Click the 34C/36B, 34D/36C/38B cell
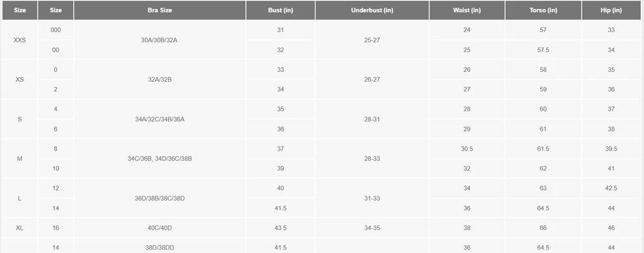The image size is (644, 253). coord(160,158)
